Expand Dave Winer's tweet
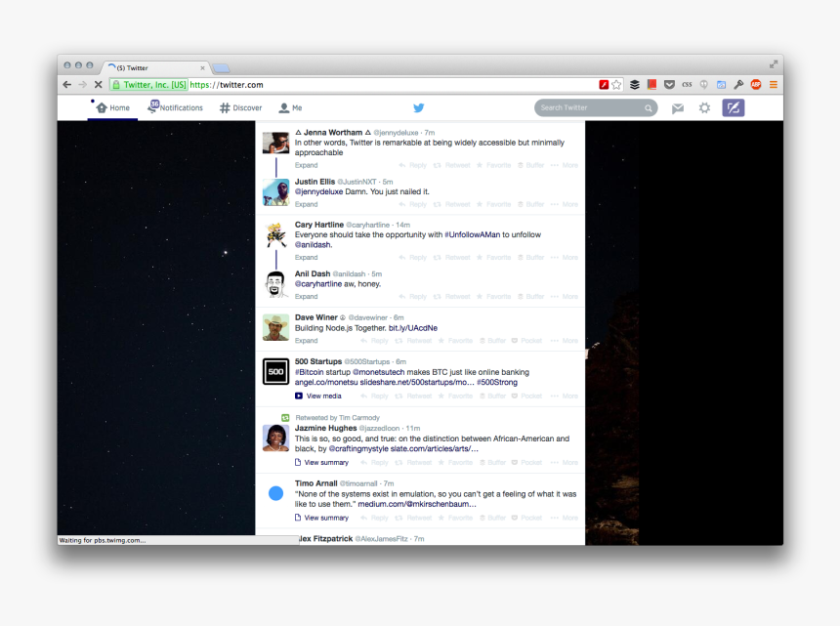840x626 pixels. click(x=306, y=341)
